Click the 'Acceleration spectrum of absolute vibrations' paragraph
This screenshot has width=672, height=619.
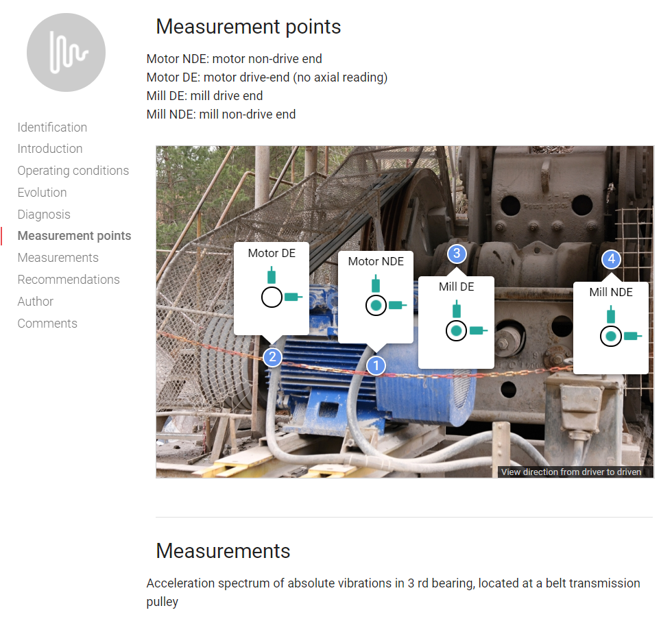pyautogui.click(x=393, y=592)
